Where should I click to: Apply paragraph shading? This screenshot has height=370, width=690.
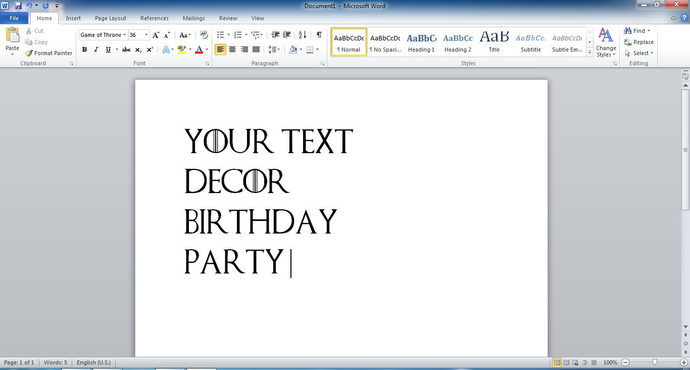[293, 50]
